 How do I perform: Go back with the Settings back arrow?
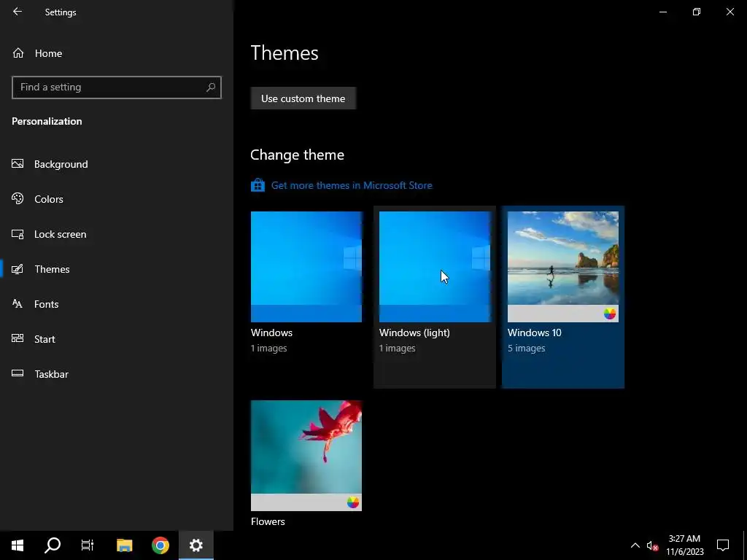[x=18, y=12]
